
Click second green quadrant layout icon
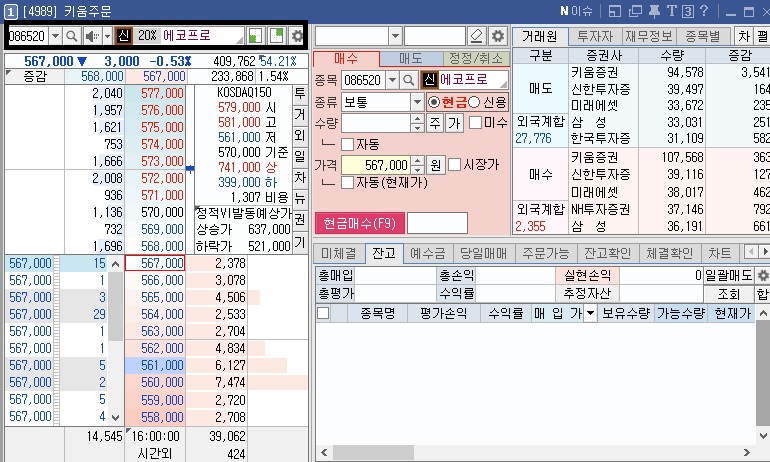(277, 36)
